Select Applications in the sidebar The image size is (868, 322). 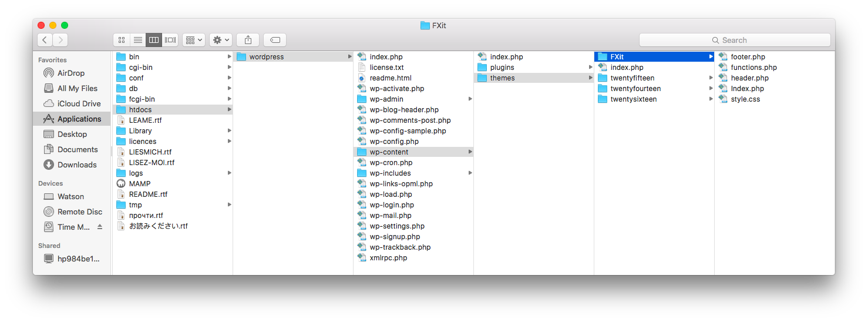(x=71, y=119)
